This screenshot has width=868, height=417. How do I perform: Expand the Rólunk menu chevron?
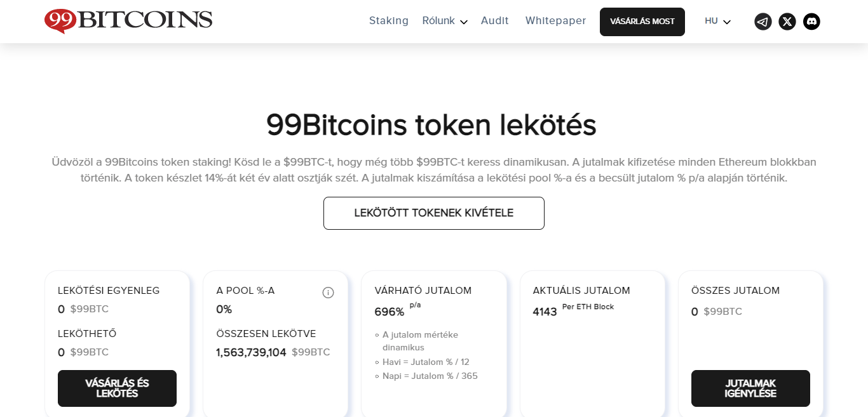click(464, 22)
